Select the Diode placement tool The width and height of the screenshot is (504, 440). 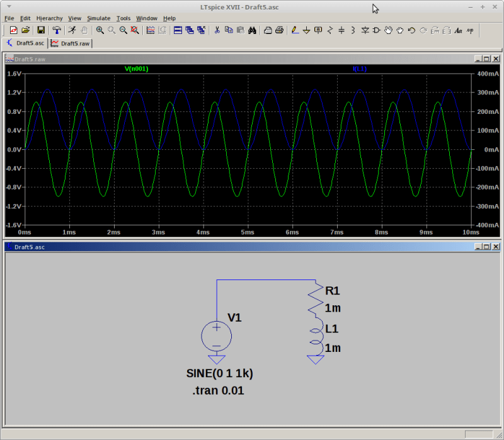pos(365,30)
